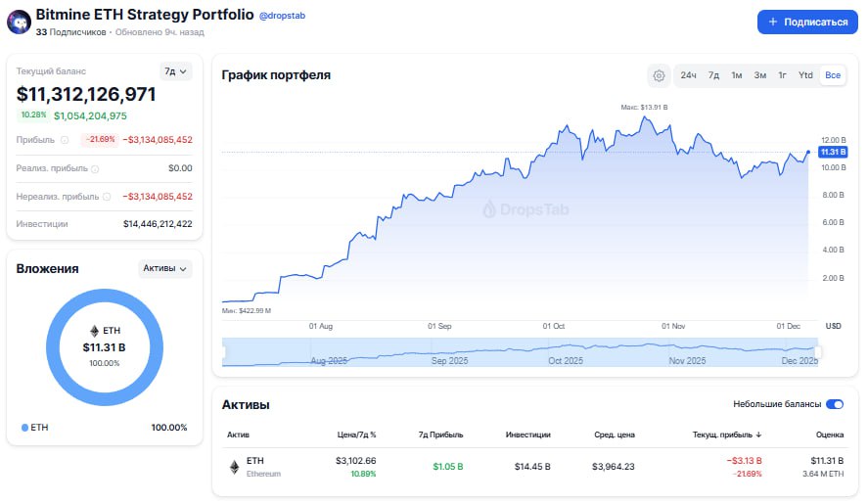This screenshot has height=503, width=868.
Task: Click the portfolio avatar icon
Action: pyautogui.click(x=19, y=22)
